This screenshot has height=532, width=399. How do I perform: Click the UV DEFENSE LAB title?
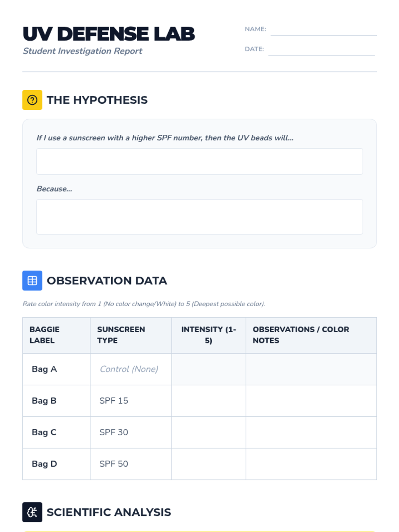click(x=109, y=34)
